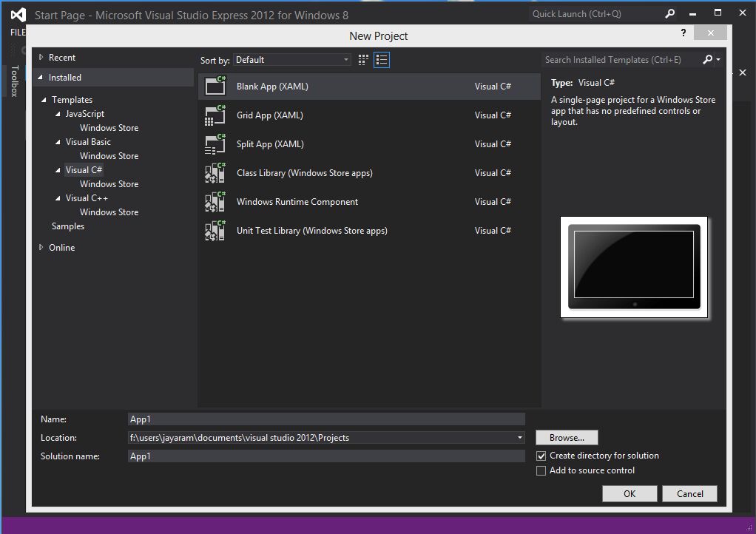The width and height of the screenshot is (756, 534).
Task: Collapse the Visual C++ tree node
Action: [58, 198]
